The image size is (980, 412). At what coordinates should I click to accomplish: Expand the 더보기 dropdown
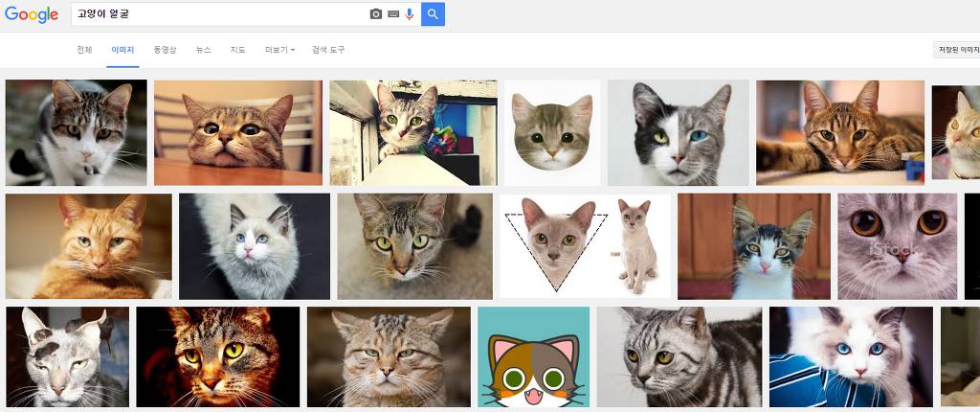pos(279,49)
